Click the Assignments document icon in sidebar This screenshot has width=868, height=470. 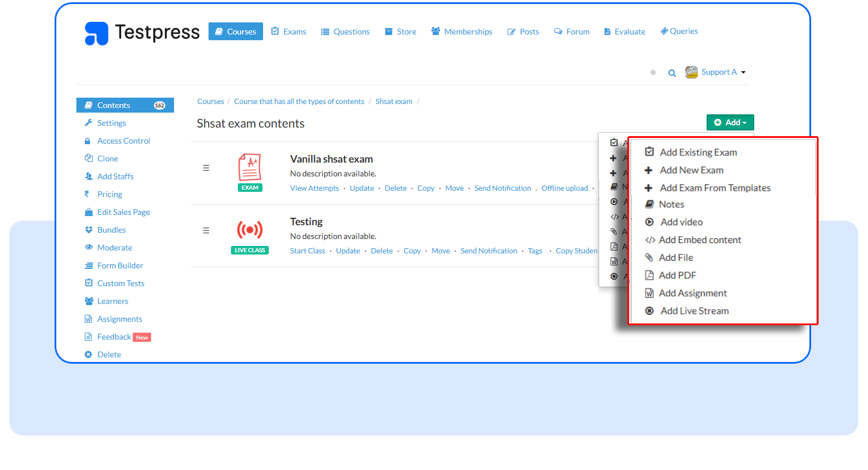pos(88,319)
